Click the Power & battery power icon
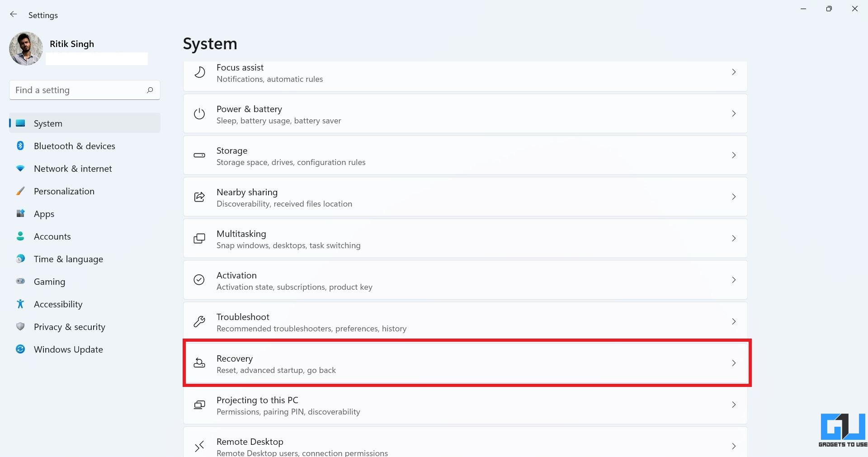 click(199, 114)
